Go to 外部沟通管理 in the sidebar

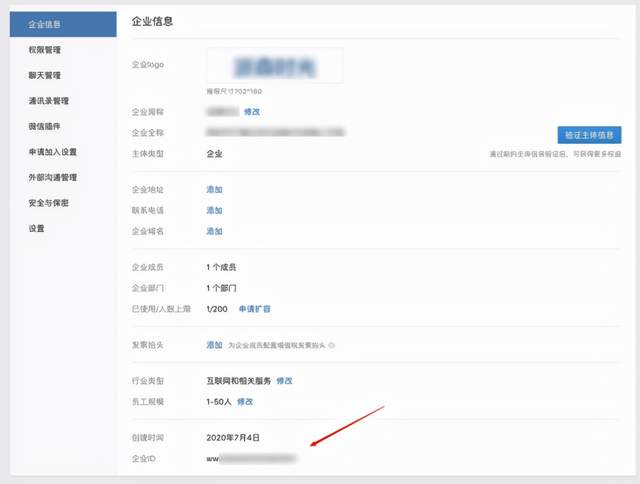point(53,178)
